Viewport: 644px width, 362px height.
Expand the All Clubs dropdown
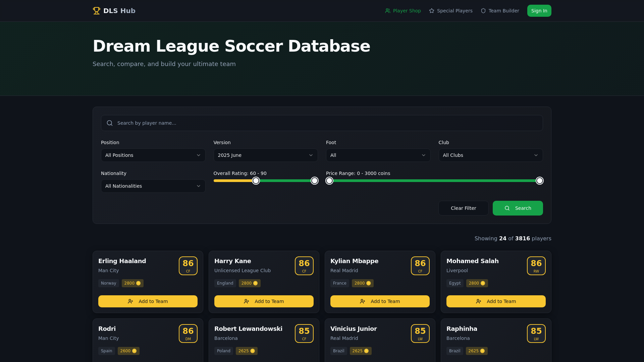pyautogui.click(x=491, y=155)
